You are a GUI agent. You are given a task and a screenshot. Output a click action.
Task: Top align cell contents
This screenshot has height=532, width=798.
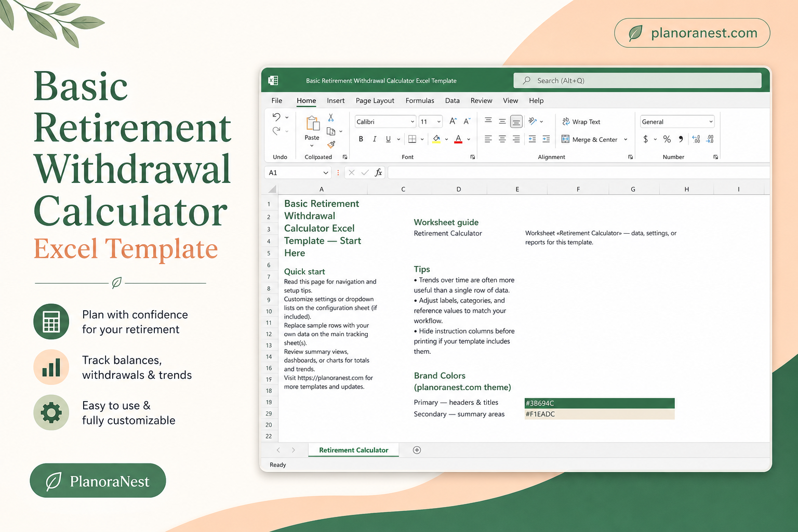click(488, 121)
